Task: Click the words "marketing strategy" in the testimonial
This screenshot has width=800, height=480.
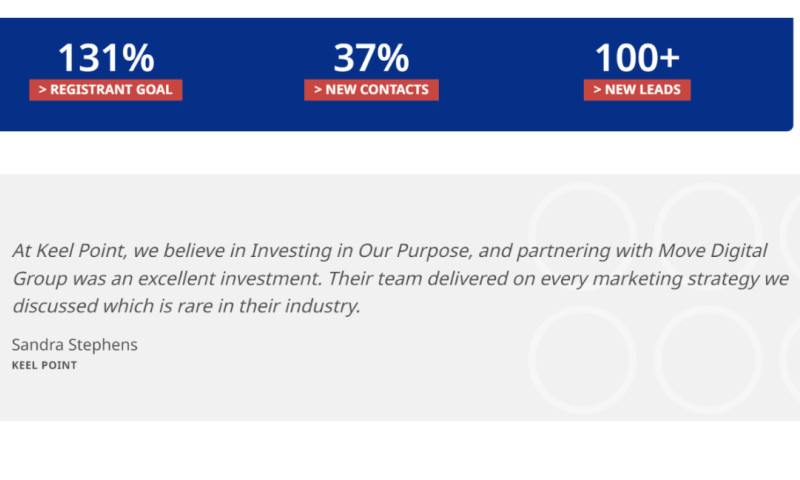Action: 681,278
